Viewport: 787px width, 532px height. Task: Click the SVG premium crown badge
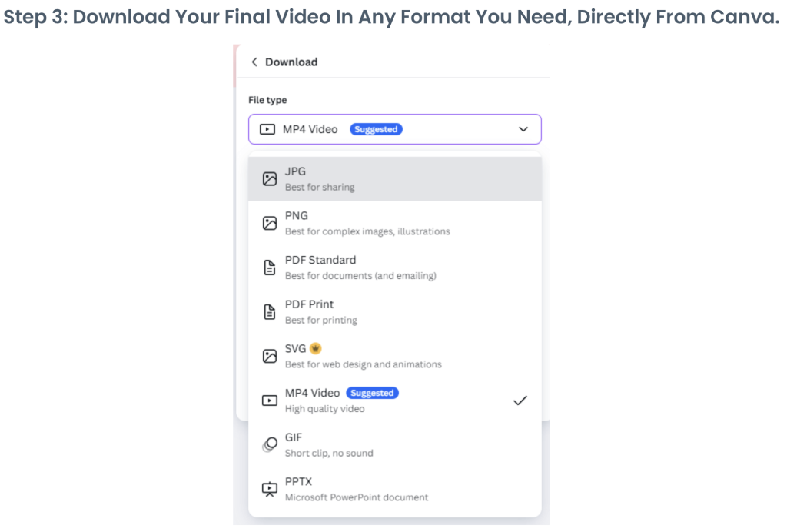[315, 348]
